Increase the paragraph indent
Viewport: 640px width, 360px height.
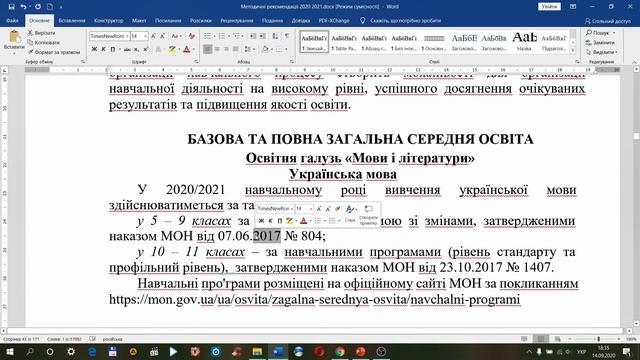(x=262, y=36)
